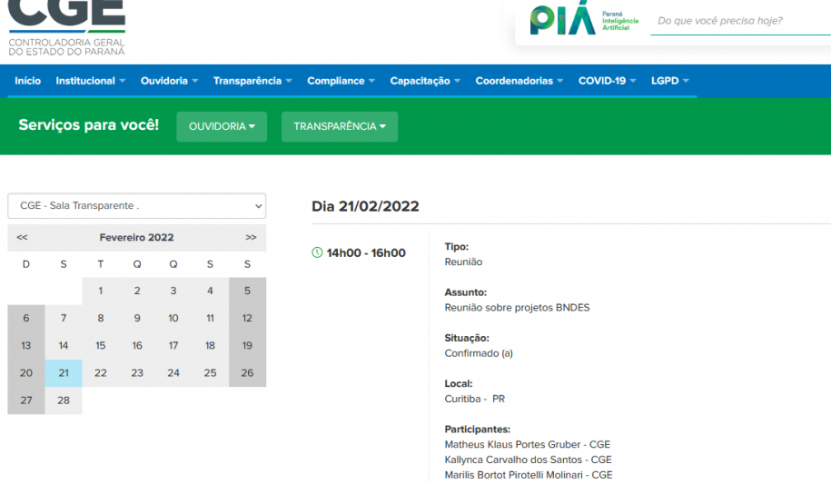Expand the green OUVIDORIA services dropdown
The width and height of the screenshot is (831, 504).
(x=222, y=126)
